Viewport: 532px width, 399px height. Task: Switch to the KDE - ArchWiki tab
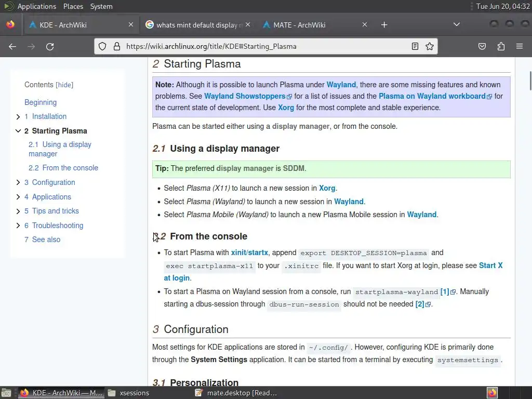(x=81, y=25)
